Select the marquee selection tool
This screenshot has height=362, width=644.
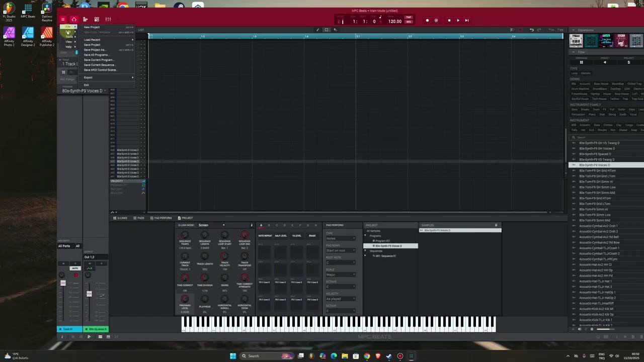(x=327, y=30)
